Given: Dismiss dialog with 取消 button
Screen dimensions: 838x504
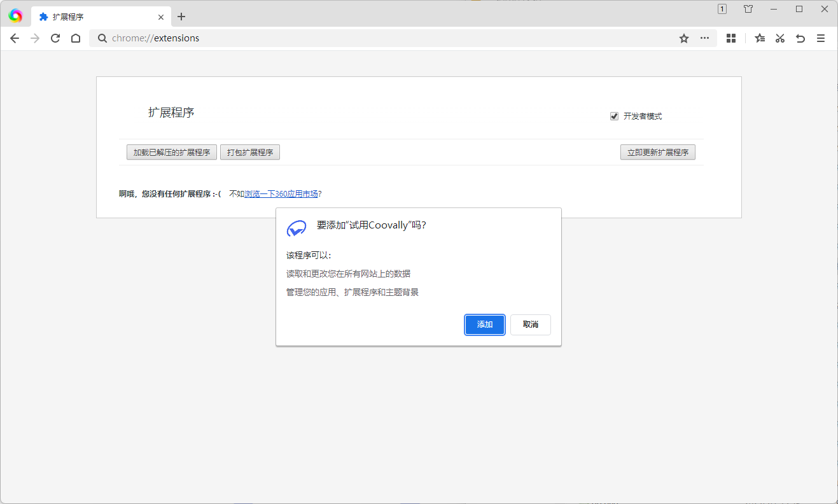Looking at the screenshot, I should click(x=531, y=325).
